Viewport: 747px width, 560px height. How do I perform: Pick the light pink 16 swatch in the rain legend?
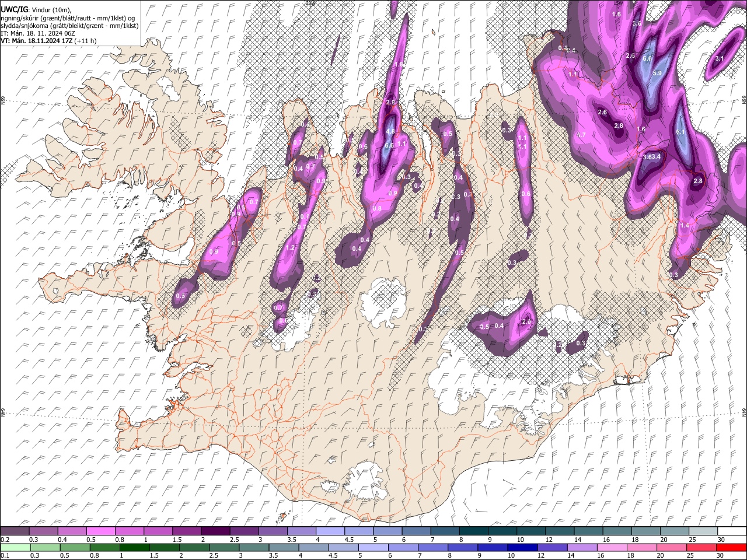click(613, 547)
